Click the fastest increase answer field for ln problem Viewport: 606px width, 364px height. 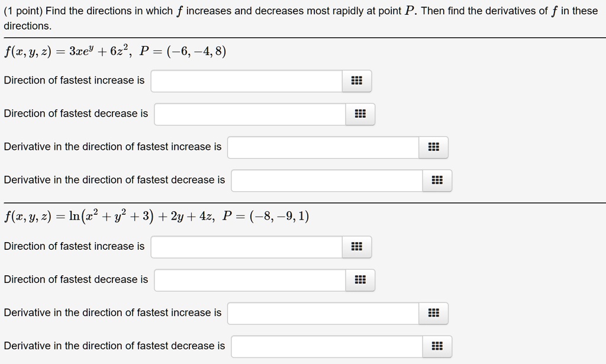pos(246,247)
